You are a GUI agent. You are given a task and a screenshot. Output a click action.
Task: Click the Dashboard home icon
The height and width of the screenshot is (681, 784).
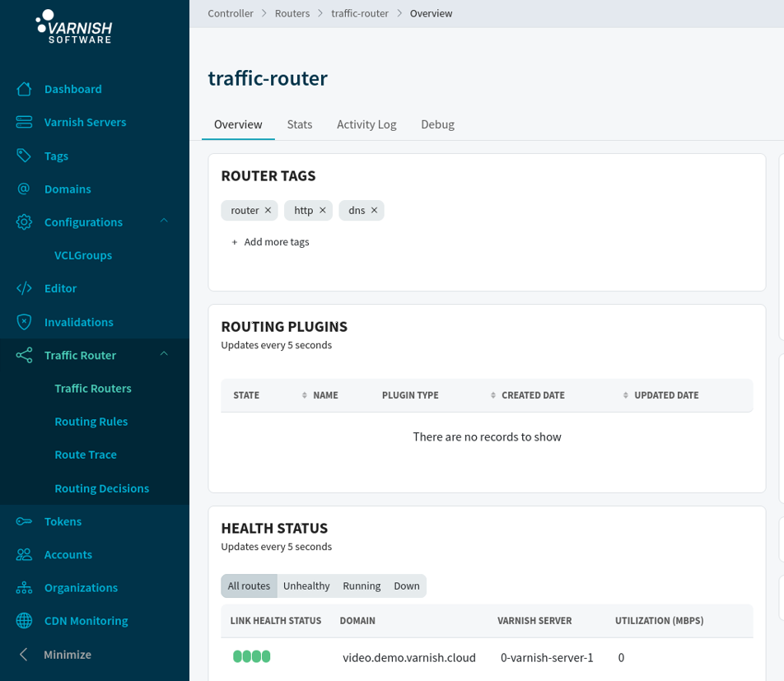[24, 89]
